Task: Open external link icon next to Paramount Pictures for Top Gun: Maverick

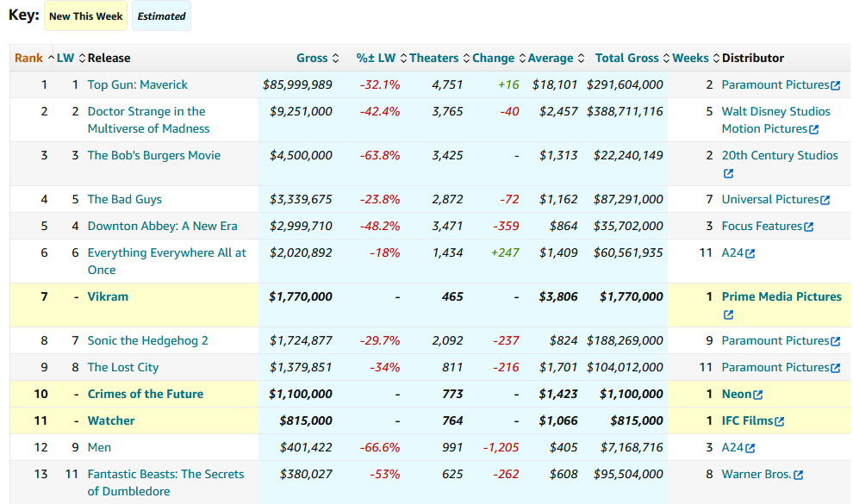Action: coord(836,85)
